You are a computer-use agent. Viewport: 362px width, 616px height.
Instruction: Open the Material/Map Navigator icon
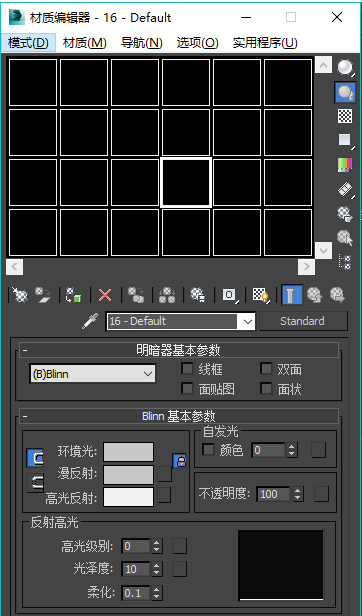(345, 262)
